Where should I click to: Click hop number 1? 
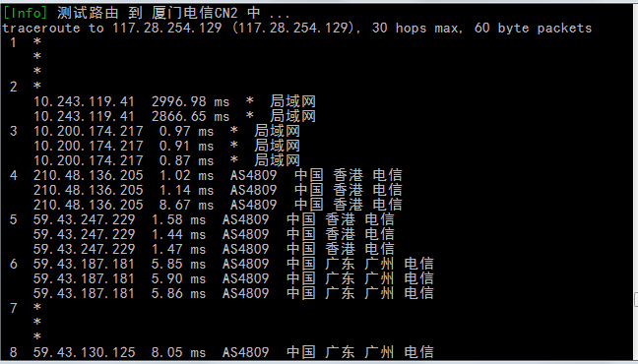[14, 42]
